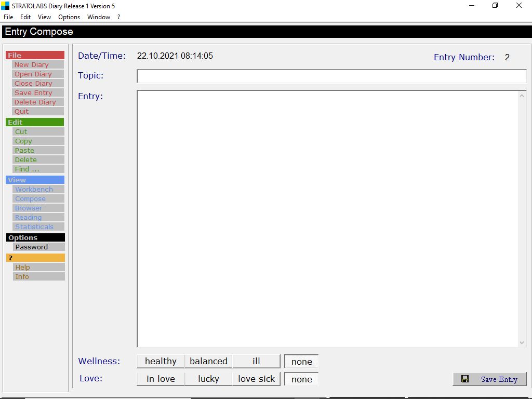Select healthy wellness option
The height and width of the screenshot is (399, 532).
(161, 362)
